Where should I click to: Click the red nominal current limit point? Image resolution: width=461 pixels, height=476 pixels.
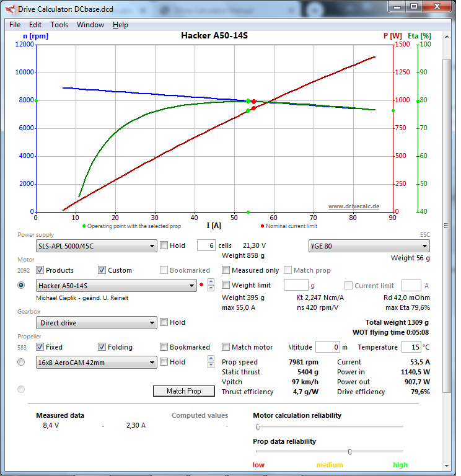point(254,102)
